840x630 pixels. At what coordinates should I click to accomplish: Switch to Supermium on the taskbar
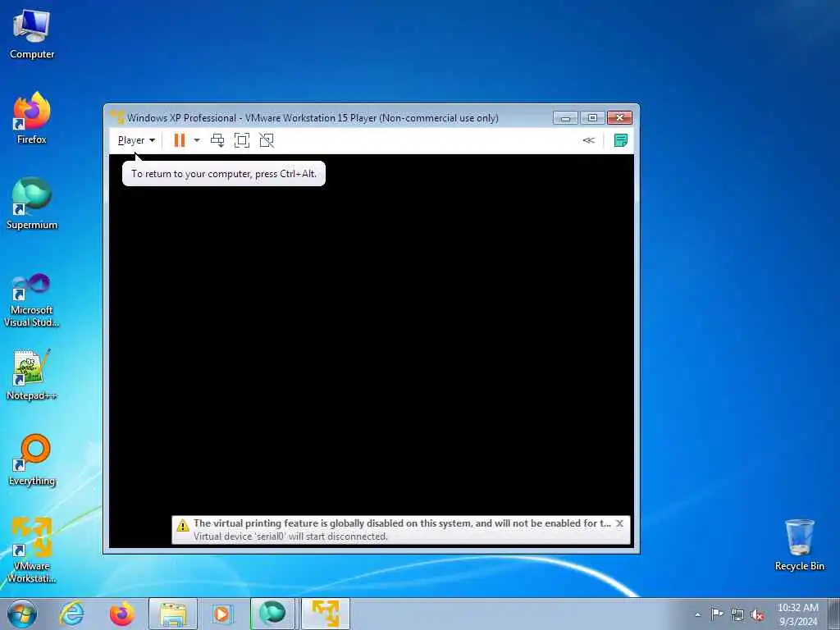tap(273, 614)
